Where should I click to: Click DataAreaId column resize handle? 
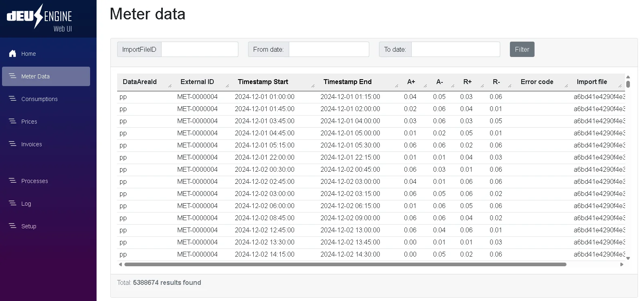170,86
